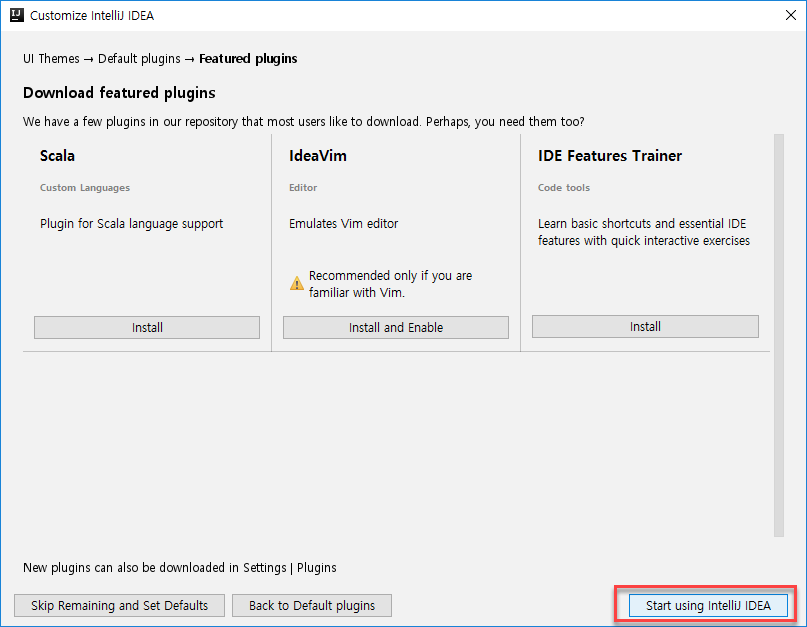
Task: Select Featured plugins in the breadcrumb
Action: coord(248,59)
